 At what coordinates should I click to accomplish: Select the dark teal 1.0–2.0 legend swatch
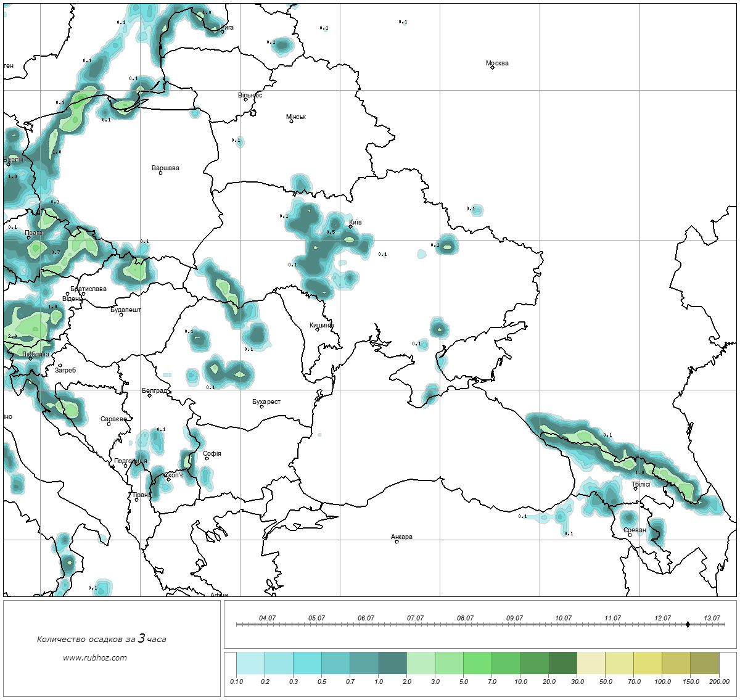392,664
